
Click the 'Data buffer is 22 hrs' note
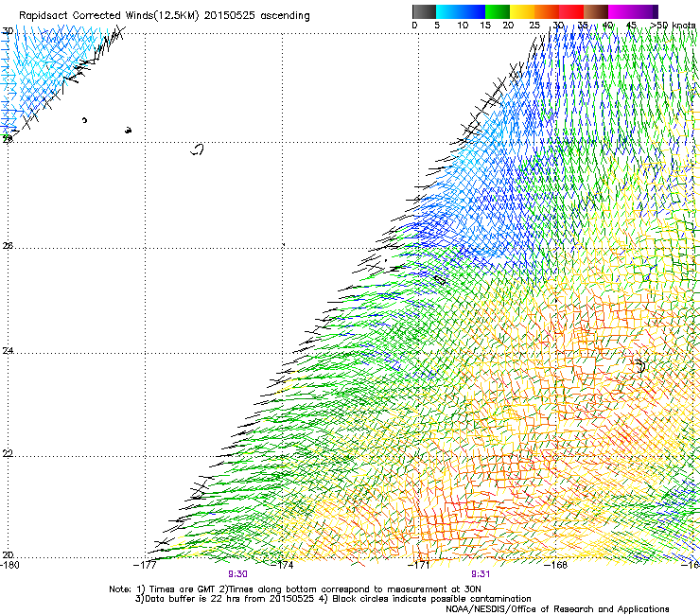pyautogui.click(x=193, y=599)
